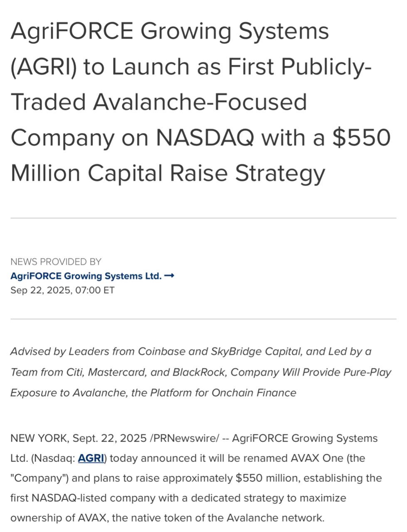This screenshot has width=407, height=532.
Task: Click "SkyBridge Capital" in the italic subheading
Action: coord(257,352)
